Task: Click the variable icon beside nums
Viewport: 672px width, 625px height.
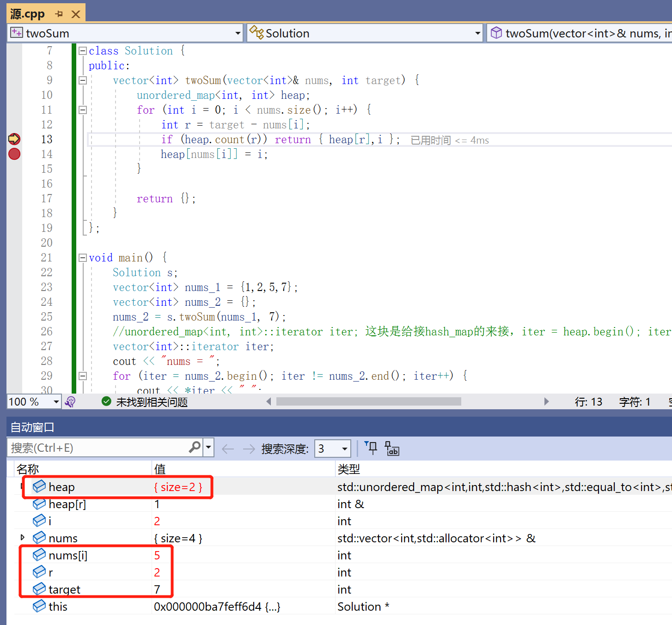Action: tap(39, 537)
